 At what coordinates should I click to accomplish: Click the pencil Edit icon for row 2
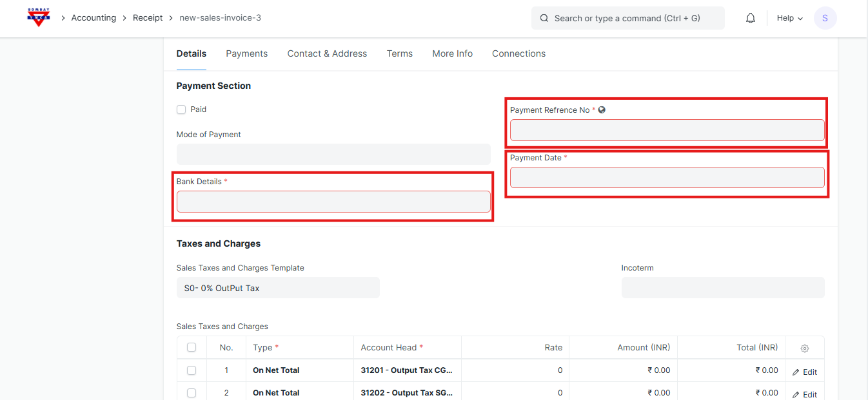796,394
